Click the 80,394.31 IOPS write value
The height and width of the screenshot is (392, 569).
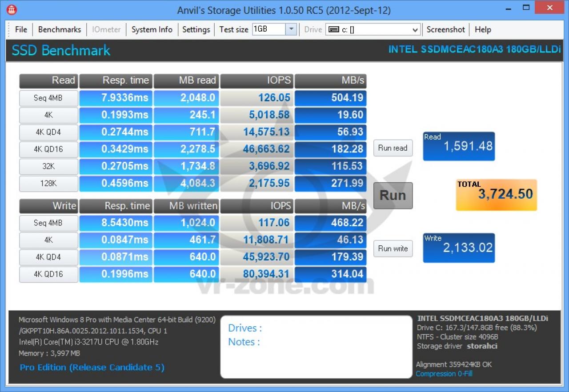(256, 274)
